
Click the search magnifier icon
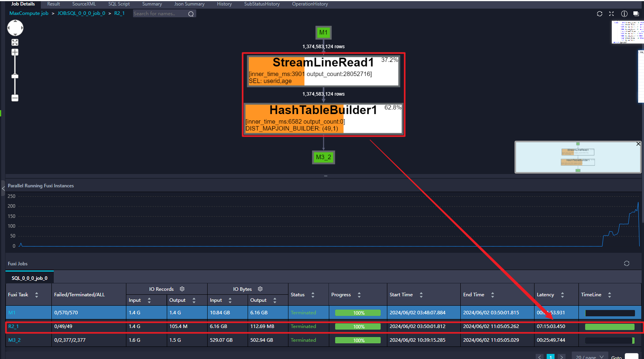191,14
